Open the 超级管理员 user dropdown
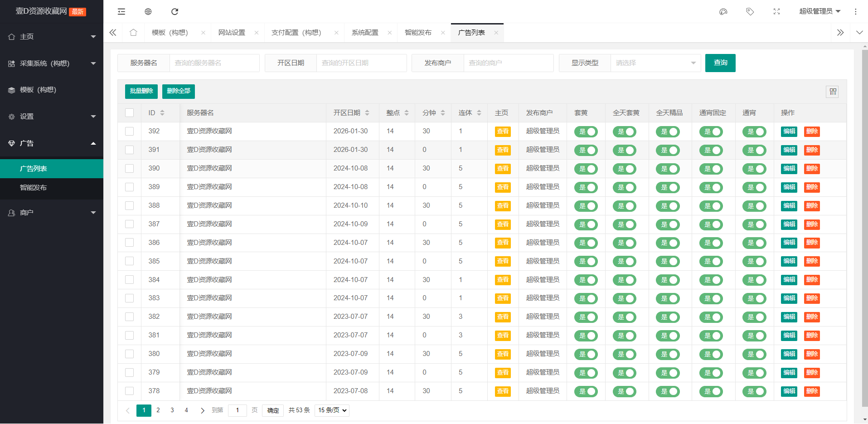The height and width of the screenshot is (424, 868). coord(820,11)
